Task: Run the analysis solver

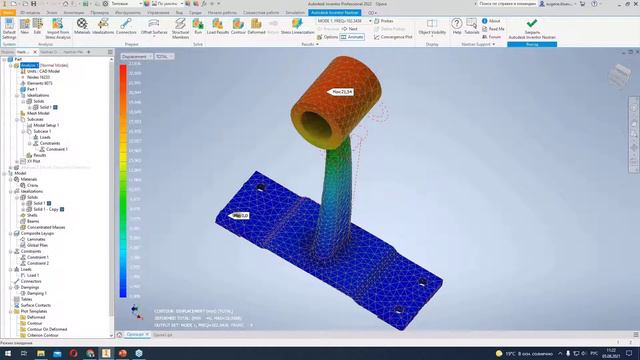Action: [198, 27]
